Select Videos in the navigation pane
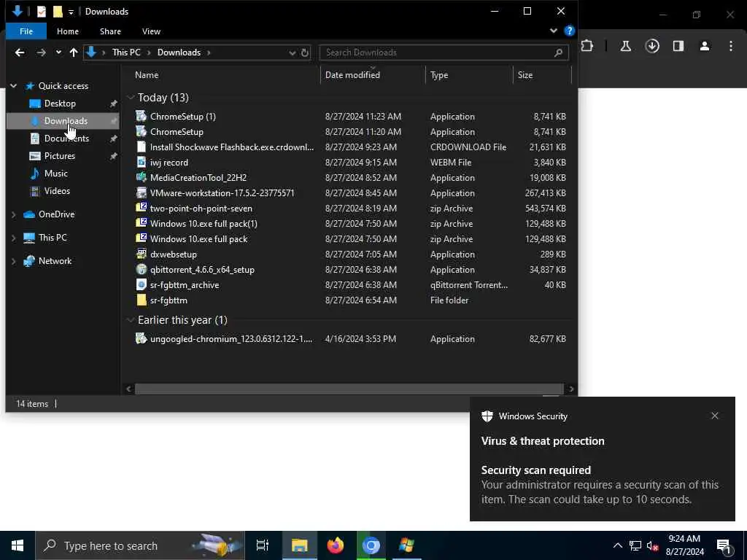 57,191
